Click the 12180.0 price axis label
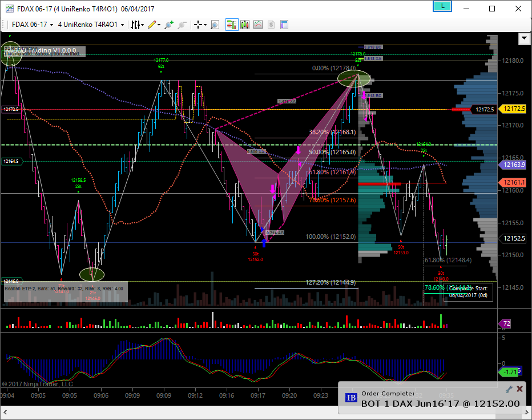The height and width of the screenshot is (420, 532). pos(513,61)
